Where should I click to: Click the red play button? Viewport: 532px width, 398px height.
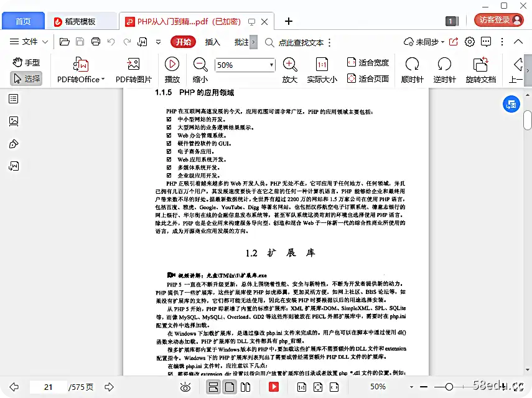pyautogui.click(x=273, y=387)
